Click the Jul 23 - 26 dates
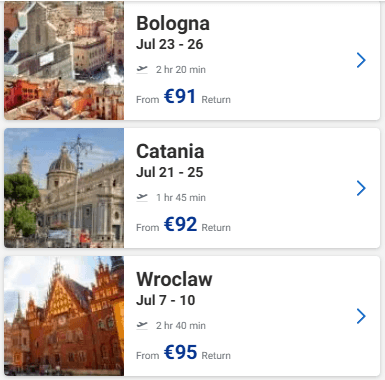 pyautogui.click(x=170, y=44)
